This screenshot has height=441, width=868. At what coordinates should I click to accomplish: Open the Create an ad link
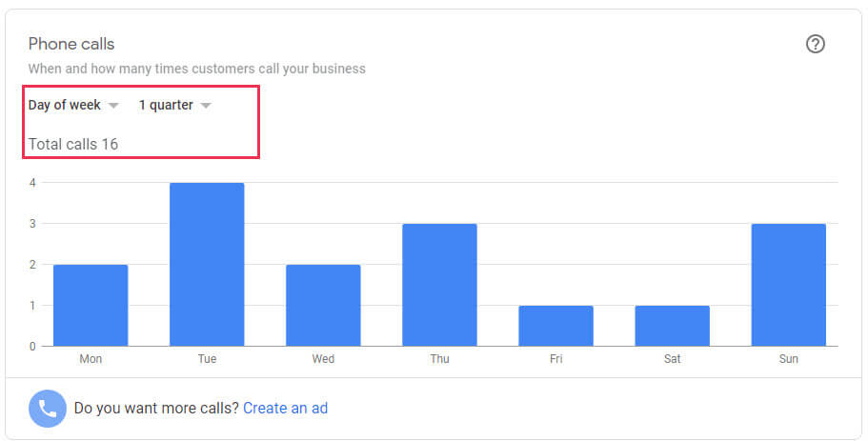[x=285, y=408]
